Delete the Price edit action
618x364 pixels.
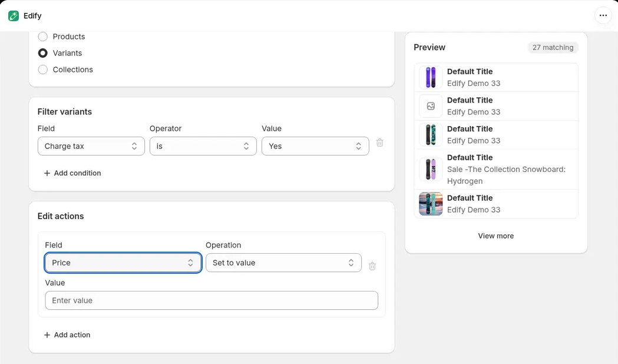click(x=372, y=266)
